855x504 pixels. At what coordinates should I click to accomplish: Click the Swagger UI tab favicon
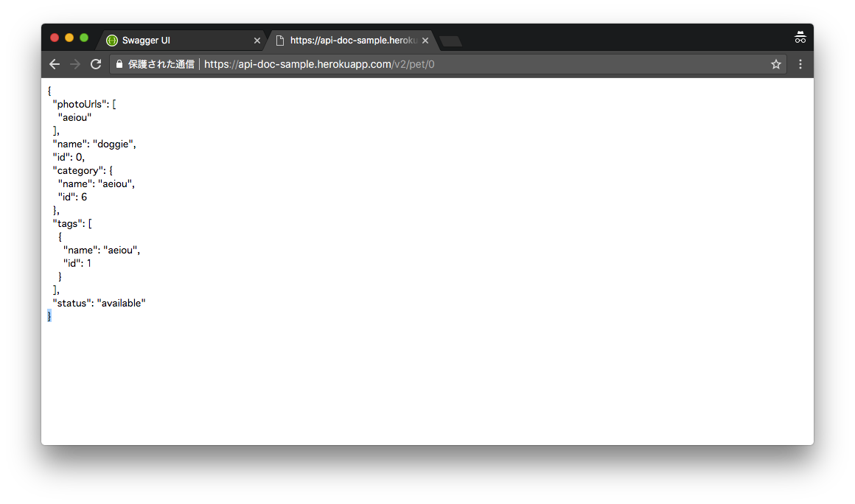(112, 41)
